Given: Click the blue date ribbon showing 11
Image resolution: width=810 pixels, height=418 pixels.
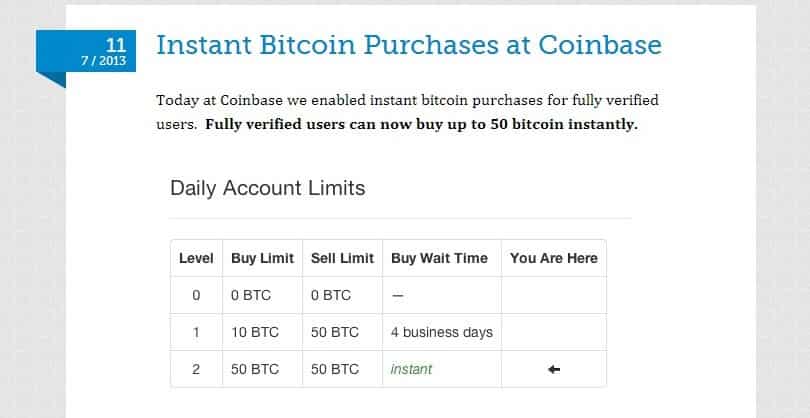Looking at the screenshot, I should point(86,51).
